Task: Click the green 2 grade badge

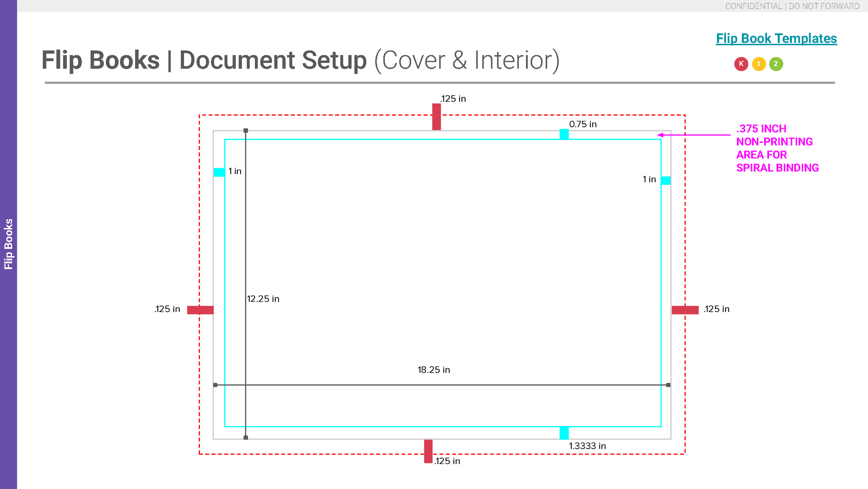Action: click(776, 64)
